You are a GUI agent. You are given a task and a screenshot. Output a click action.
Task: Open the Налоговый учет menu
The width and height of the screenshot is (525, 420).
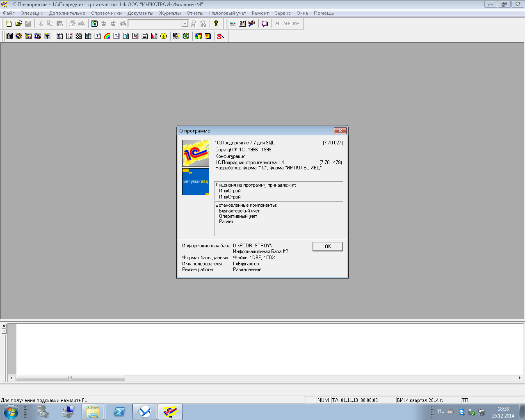click(227, 13)
